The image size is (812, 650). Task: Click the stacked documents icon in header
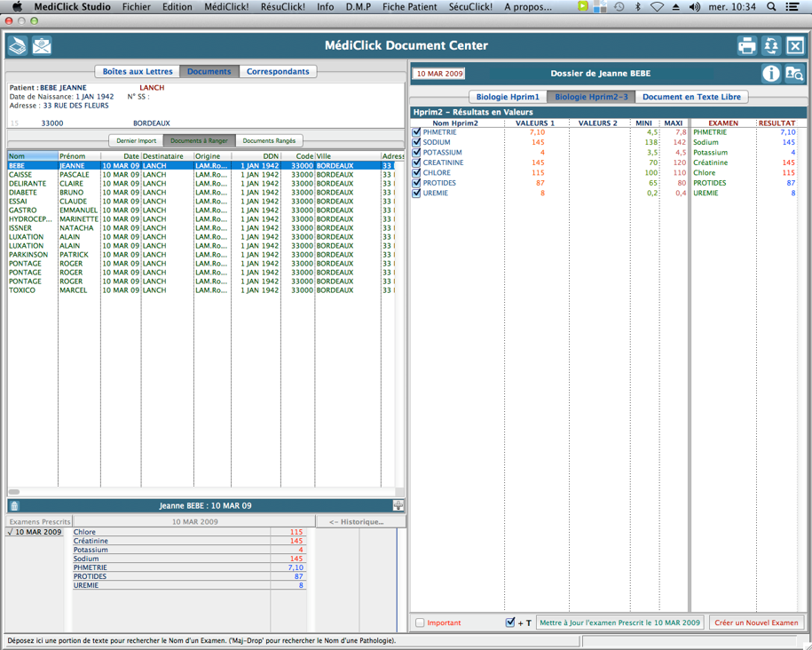pos(17,46)
